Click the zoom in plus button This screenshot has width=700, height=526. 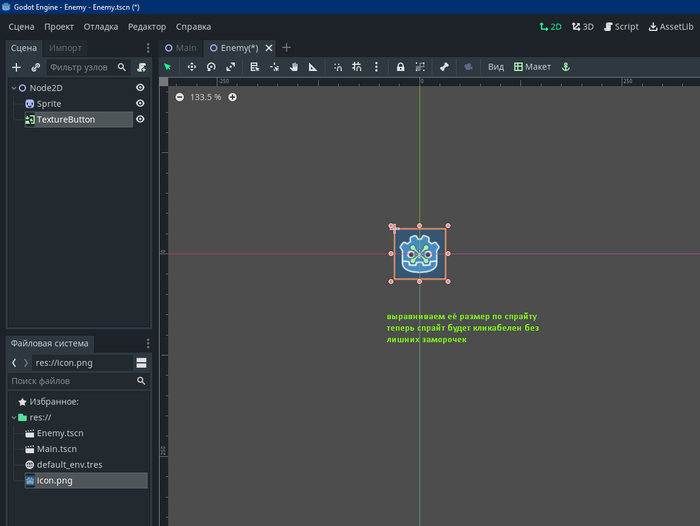(232, 97)
